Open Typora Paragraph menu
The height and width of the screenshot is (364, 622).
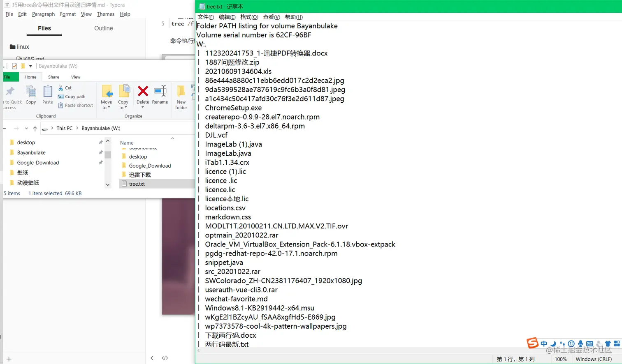point(43,14)
